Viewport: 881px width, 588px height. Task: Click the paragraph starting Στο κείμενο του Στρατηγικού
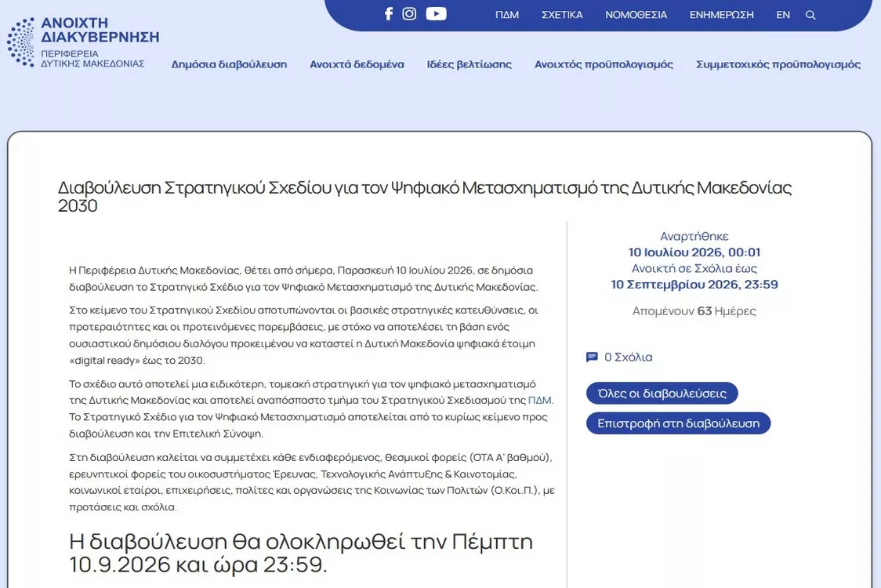point(303,335)
